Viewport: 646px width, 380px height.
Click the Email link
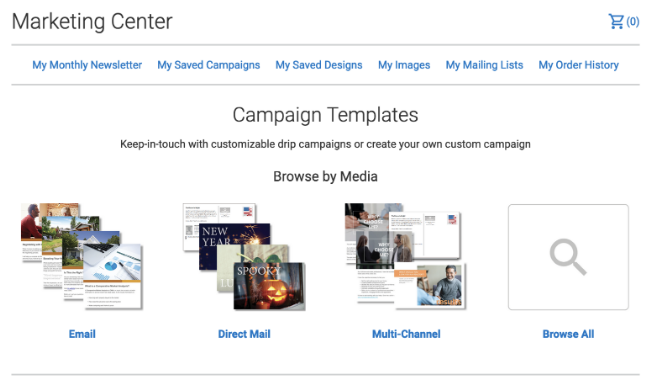click(x=82, y=334)
